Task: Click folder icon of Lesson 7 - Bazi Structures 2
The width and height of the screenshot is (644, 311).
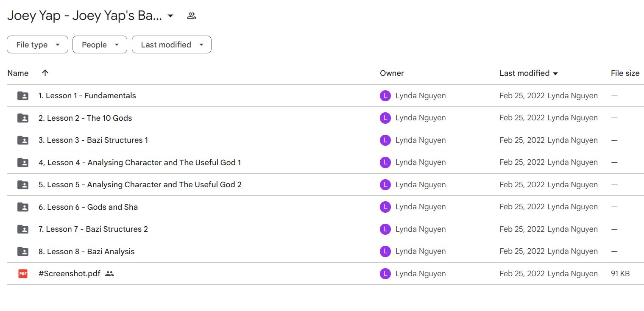Action: (x=23, y=229)
